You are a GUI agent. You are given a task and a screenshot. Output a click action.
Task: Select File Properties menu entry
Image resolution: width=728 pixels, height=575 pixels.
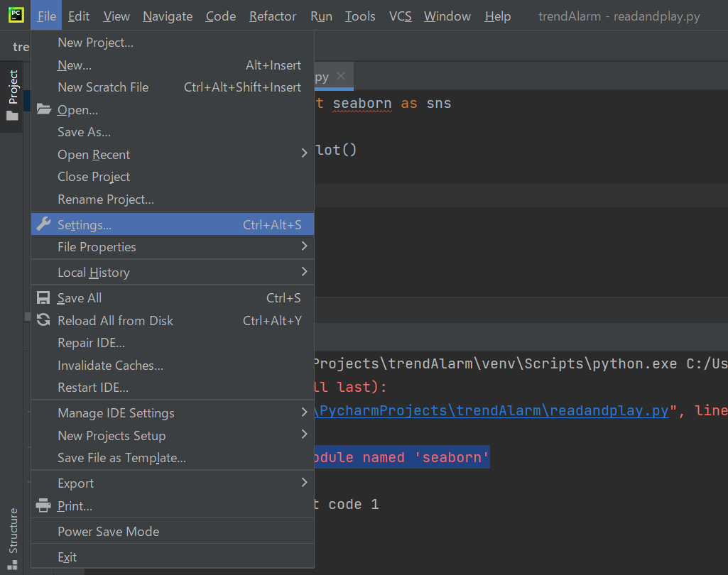click(173, 247)
